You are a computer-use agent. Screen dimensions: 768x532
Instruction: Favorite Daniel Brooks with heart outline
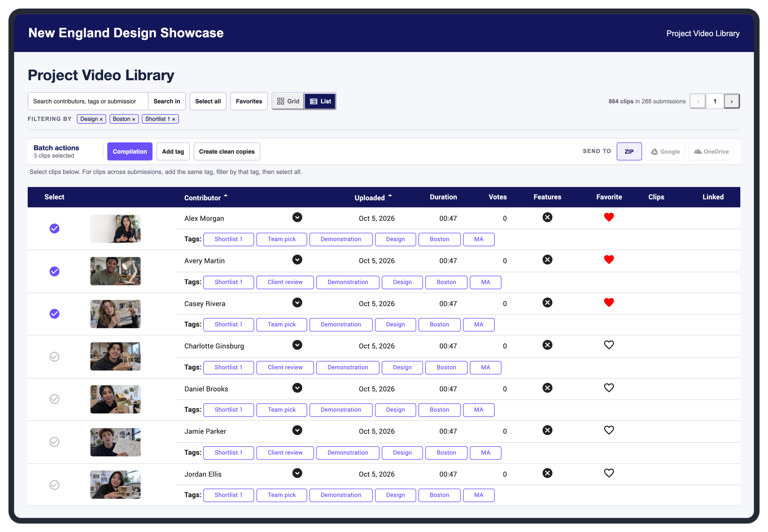click(609, 388)
